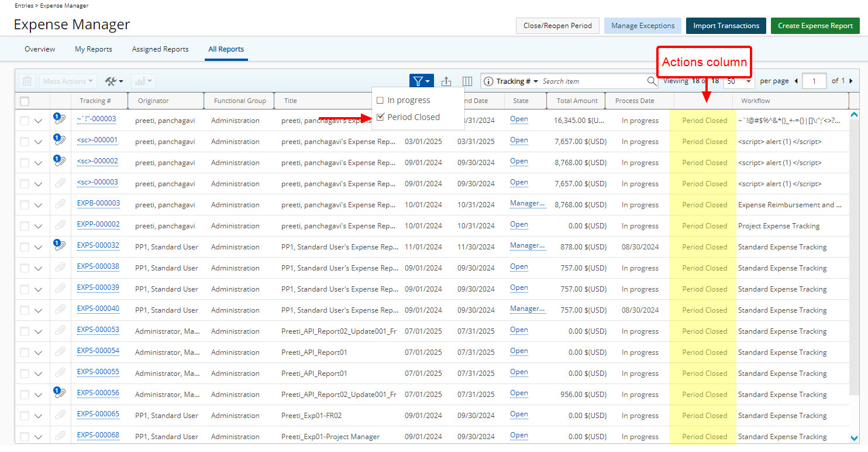Open the column chooser icon
The height and width of the screenshot is (452, 868).
coord(467,81)
